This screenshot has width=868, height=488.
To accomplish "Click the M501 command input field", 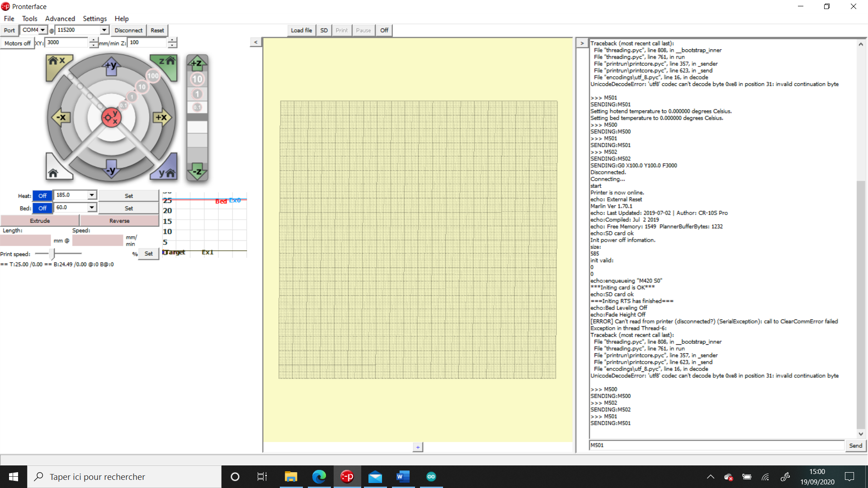I will (716, 446).
